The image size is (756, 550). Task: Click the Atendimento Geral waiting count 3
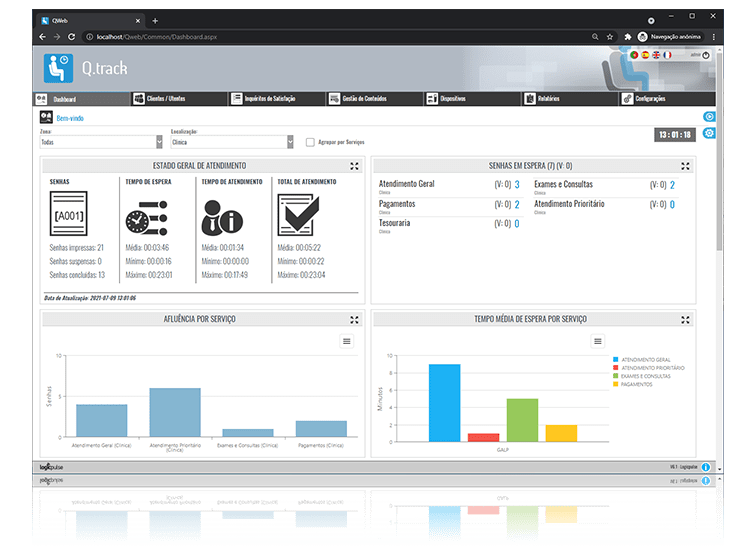click(x=517, y=185)
